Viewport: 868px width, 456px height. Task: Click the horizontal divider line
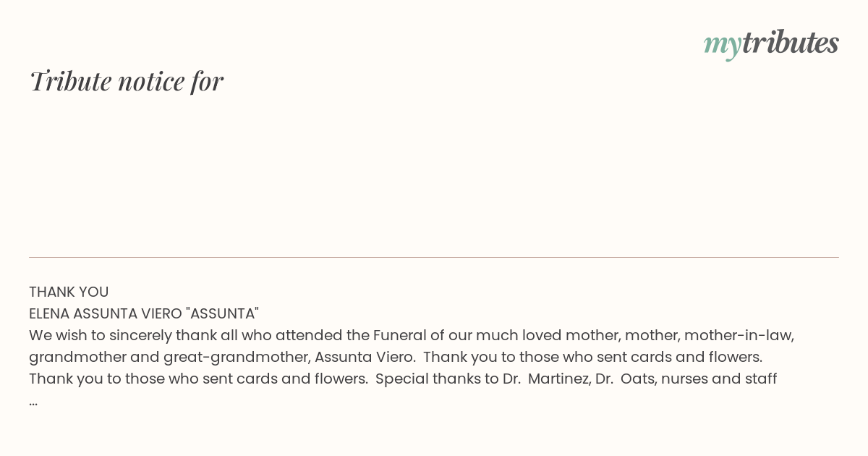coord(434,257)
